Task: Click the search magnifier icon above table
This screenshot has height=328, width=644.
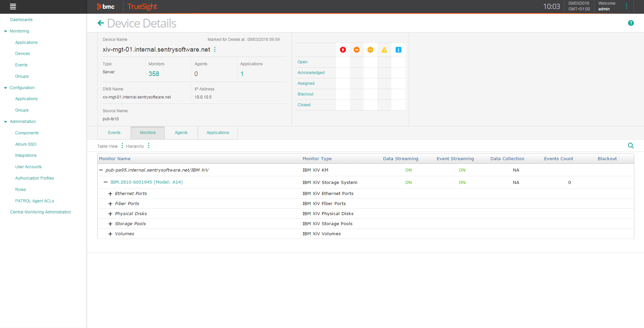Action: 631,145
